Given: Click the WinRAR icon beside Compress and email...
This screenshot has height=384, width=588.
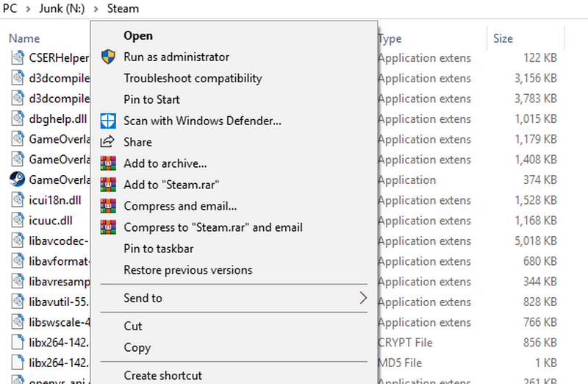Looking at the screenshot, I should [x=108, y=206].
